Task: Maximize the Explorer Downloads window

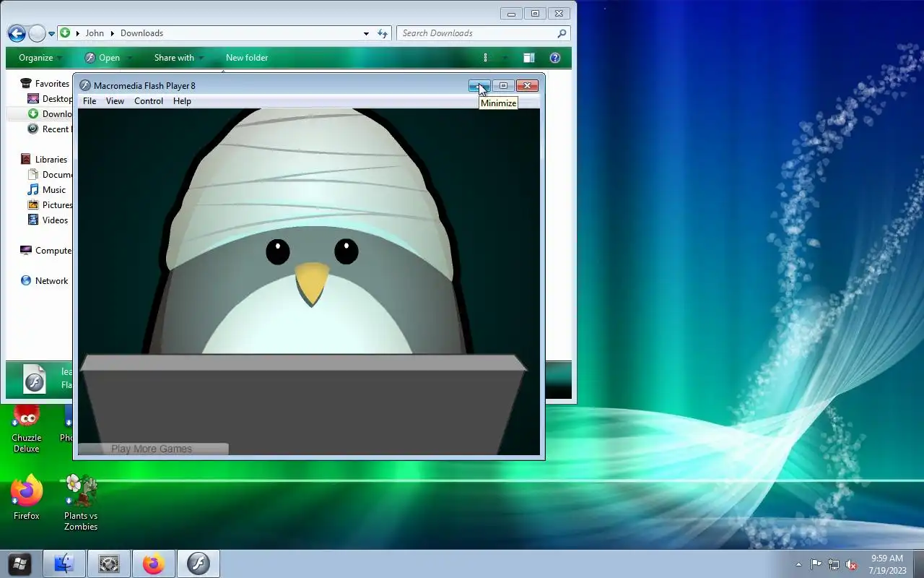Action: (x=535, y=13)
